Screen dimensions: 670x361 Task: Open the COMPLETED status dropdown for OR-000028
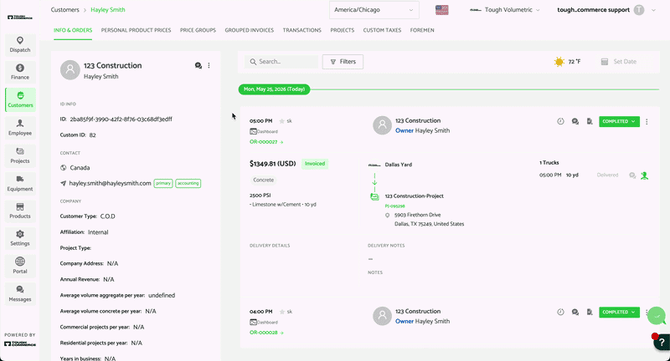[x=619, y=312]
